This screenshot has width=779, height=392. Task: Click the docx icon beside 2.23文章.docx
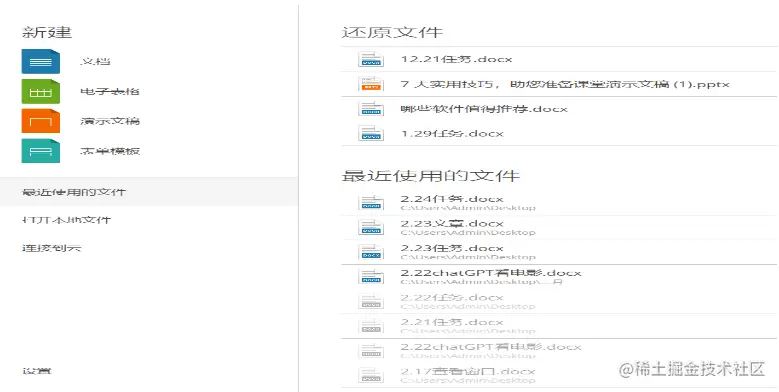371,228
